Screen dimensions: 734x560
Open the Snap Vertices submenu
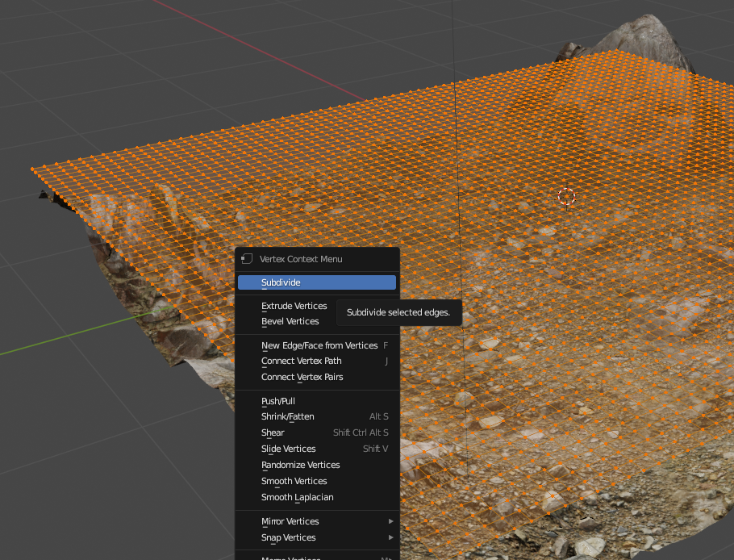click(x=317, y=537)
